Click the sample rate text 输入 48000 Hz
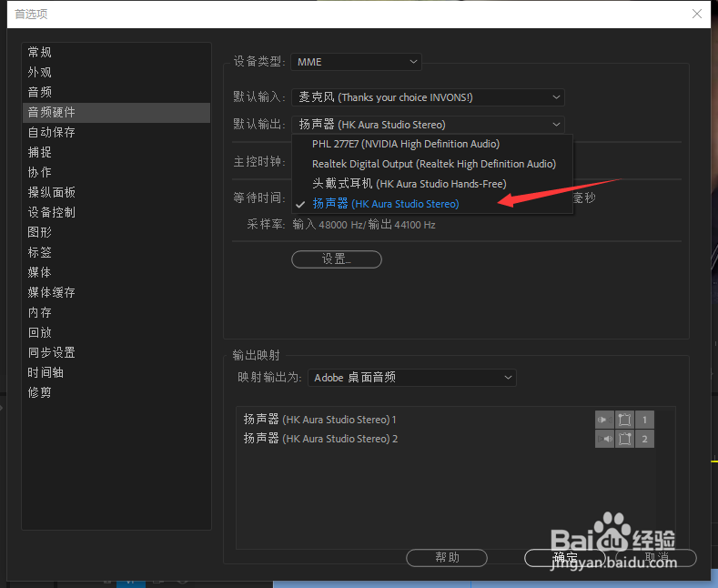 coord(327,225)
